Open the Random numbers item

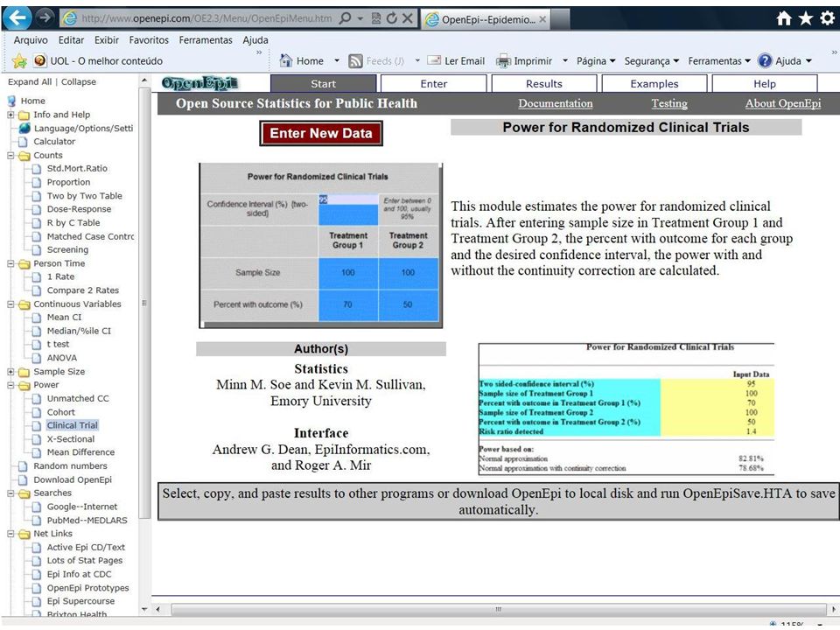70,466
